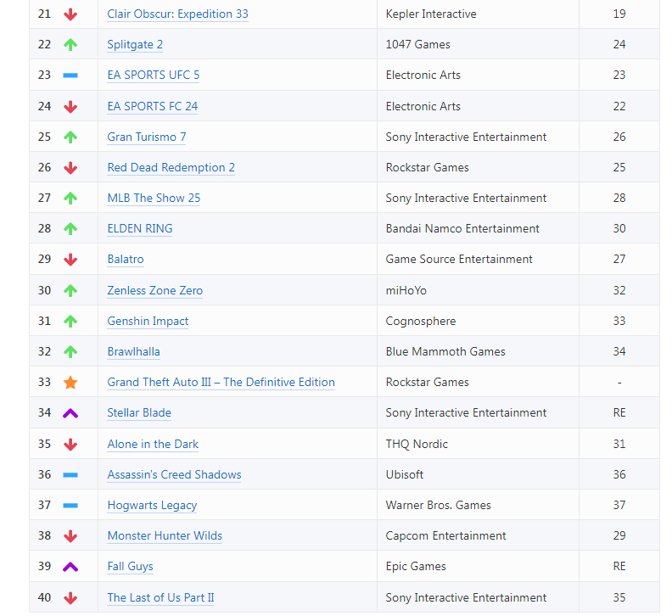Click red down arrow for Balatro
The height and width of the screenshot is (616, 672).
(70, 260)
